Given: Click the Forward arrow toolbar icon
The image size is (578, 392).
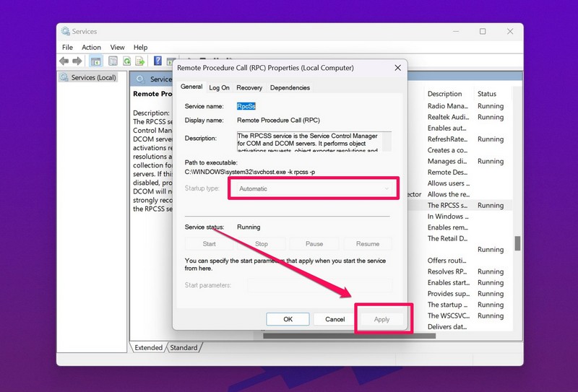Looking at the screenshot, I should tap(77, 61).
